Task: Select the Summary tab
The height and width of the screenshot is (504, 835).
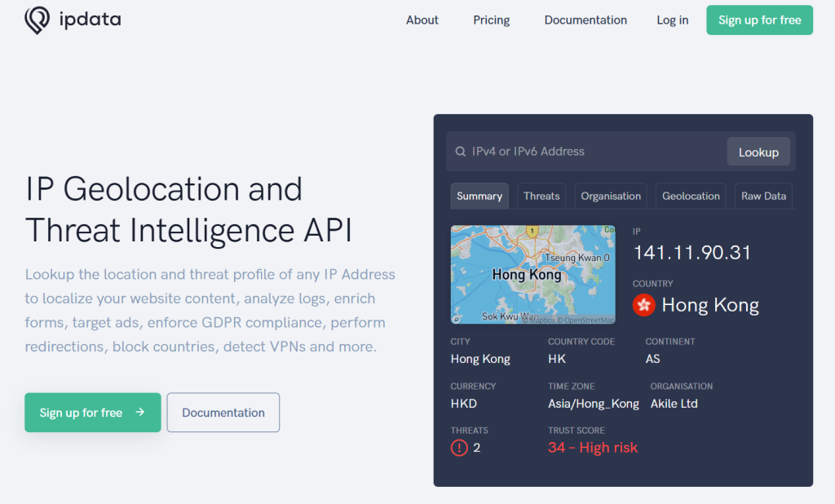Action: tap(479, 196)
